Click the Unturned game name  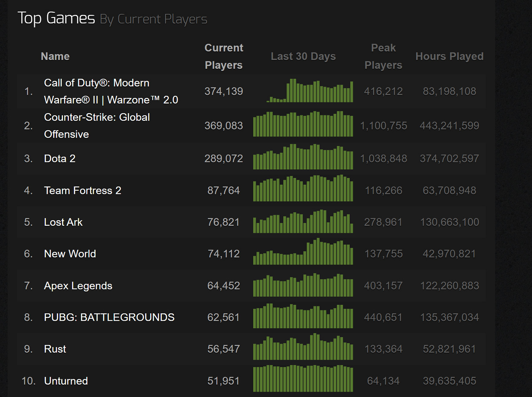click(x=66, y=381)
